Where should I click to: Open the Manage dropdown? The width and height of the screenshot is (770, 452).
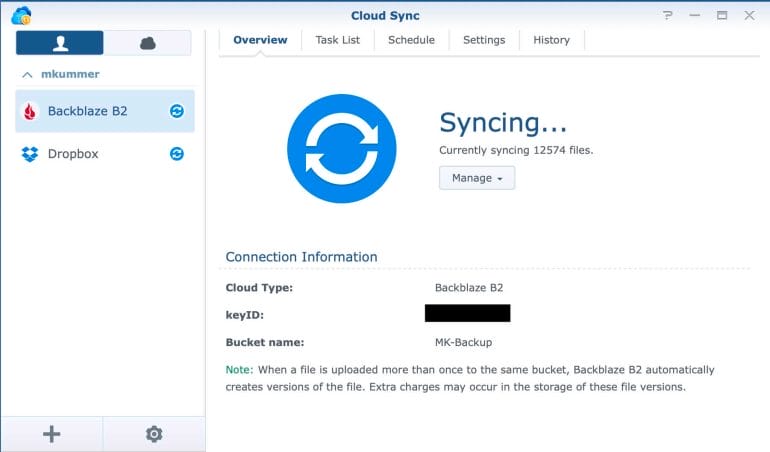coord(477,178)
